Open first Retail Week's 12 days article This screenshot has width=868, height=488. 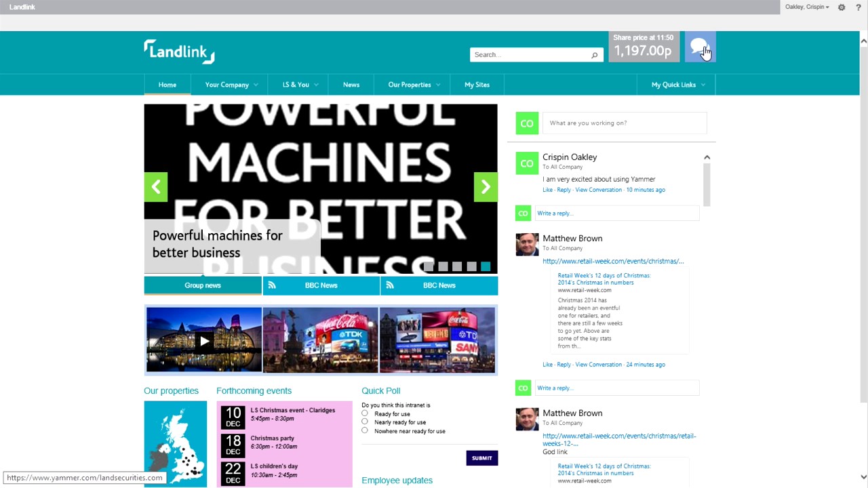click(604, 279)
